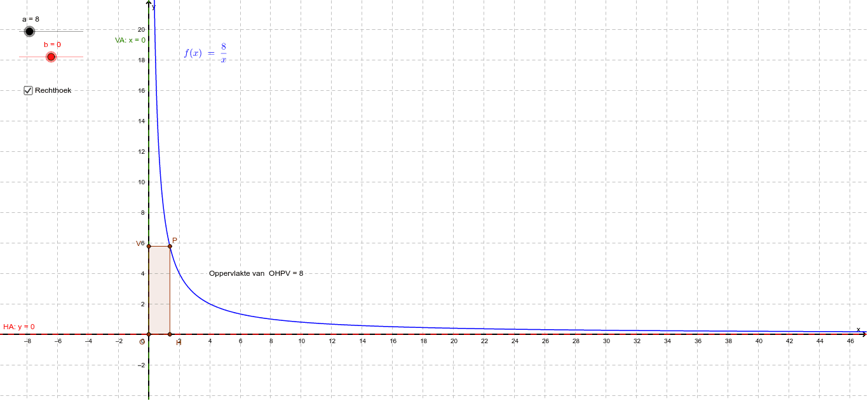Image resolution: width=868 pixels, height=401 pixels.
Task: Click the text 'Oppervlakte van OHPV = 8'
Action: [x=256, y=273]
